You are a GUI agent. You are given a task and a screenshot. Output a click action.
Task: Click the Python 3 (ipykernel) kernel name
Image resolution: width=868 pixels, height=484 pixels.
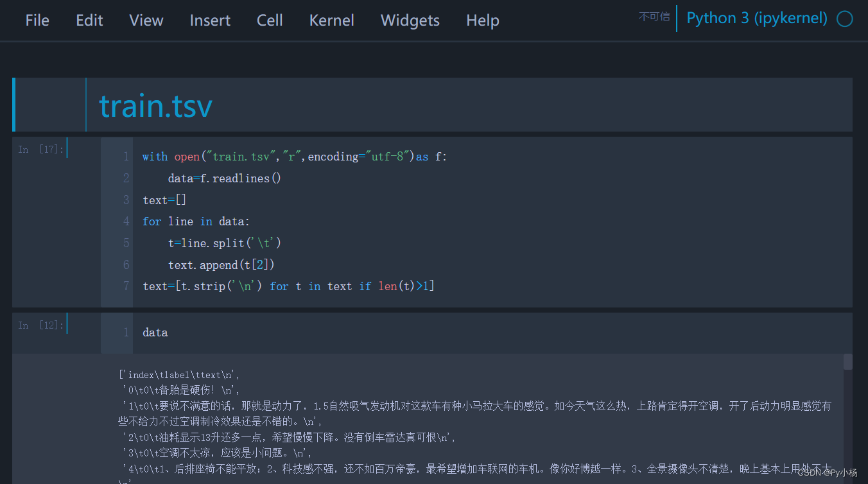click(756, 18)
